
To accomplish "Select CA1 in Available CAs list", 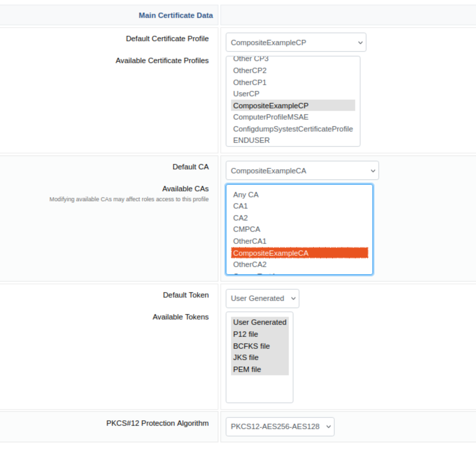I will pyautogui.click(x=240, y=206).
